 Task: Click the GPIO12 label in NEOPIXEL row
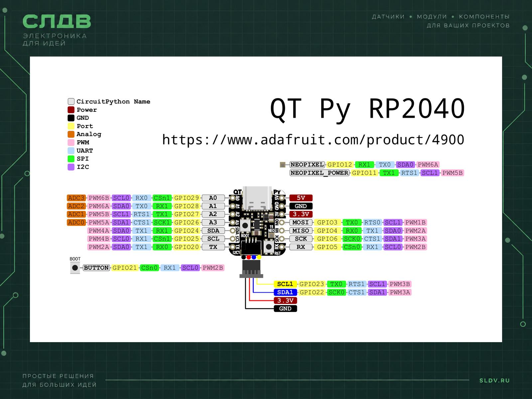tap(339, 165)
